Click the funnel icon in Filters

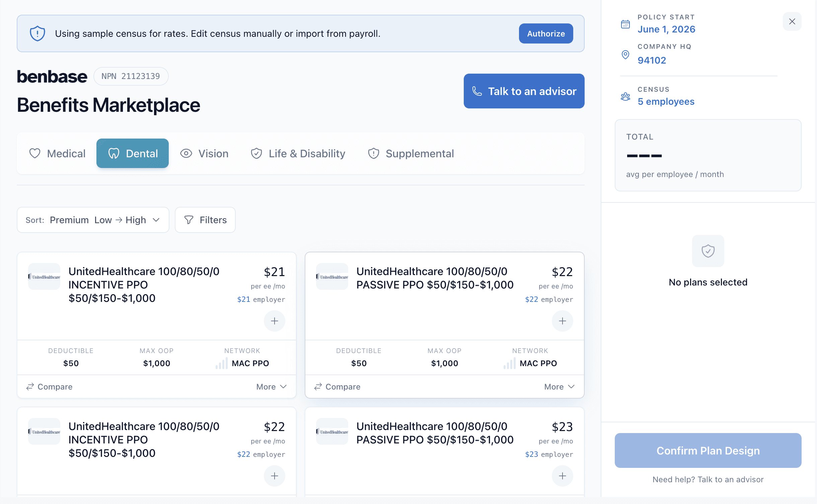click(189, 220)
